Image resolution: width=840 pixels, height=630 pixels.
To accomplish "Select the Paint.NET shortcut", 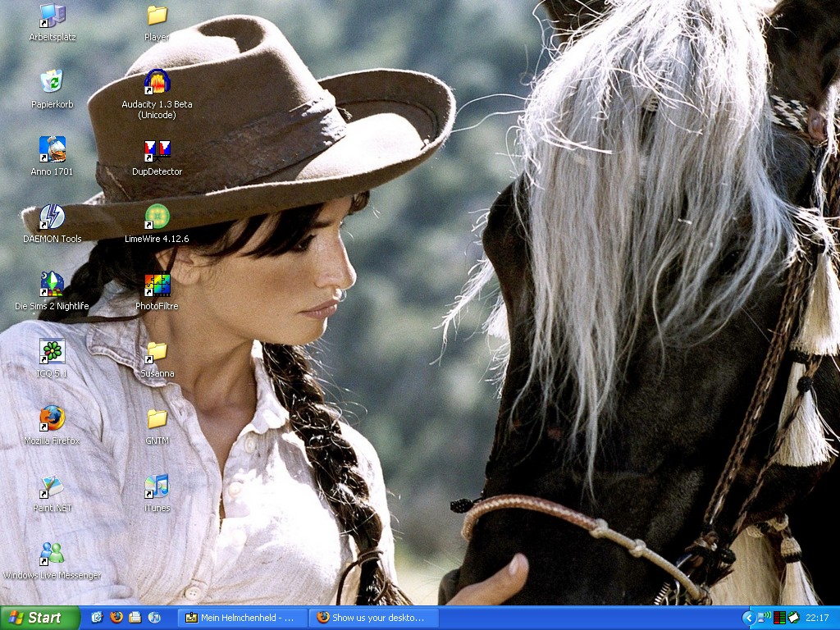I will click(52, 486).
